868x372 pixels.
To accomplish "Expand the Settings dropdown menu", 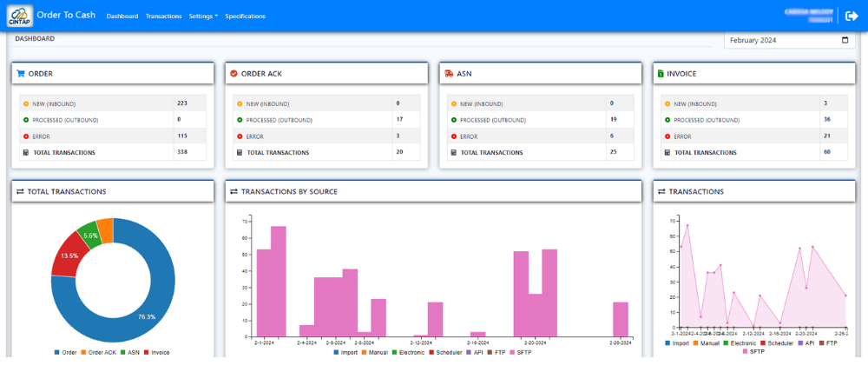I will pos(203,16).
